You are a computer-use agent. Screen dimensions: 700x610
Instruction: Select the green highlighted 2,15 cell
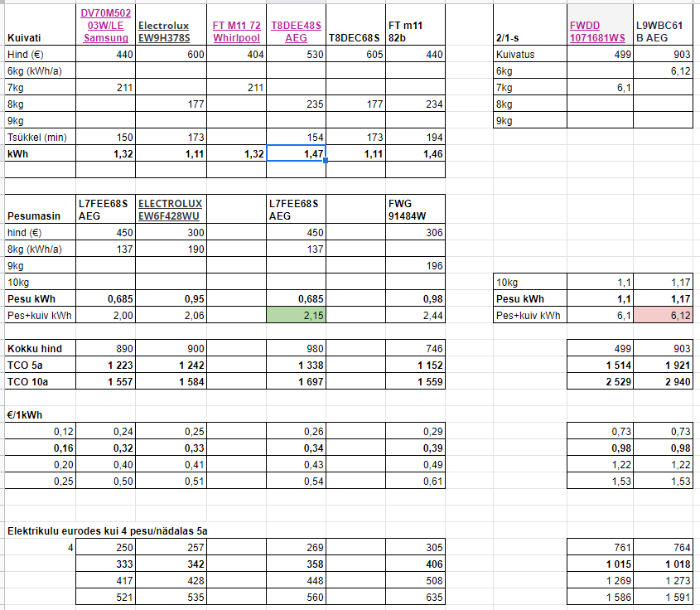tap(297, 315)
